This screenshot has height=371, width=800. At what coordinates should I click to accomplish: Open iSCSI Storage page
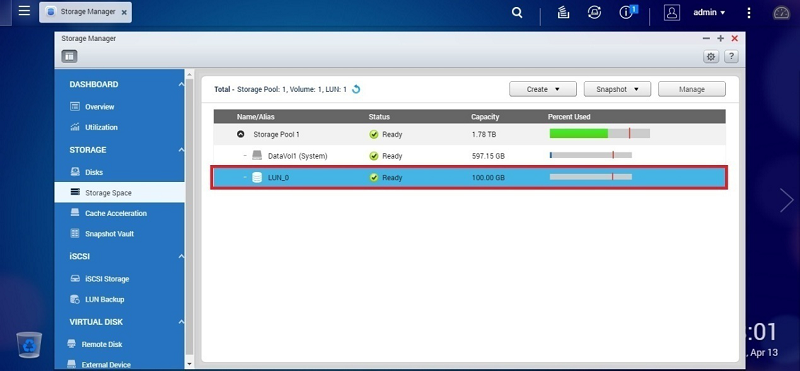click(x=107, y=279)
